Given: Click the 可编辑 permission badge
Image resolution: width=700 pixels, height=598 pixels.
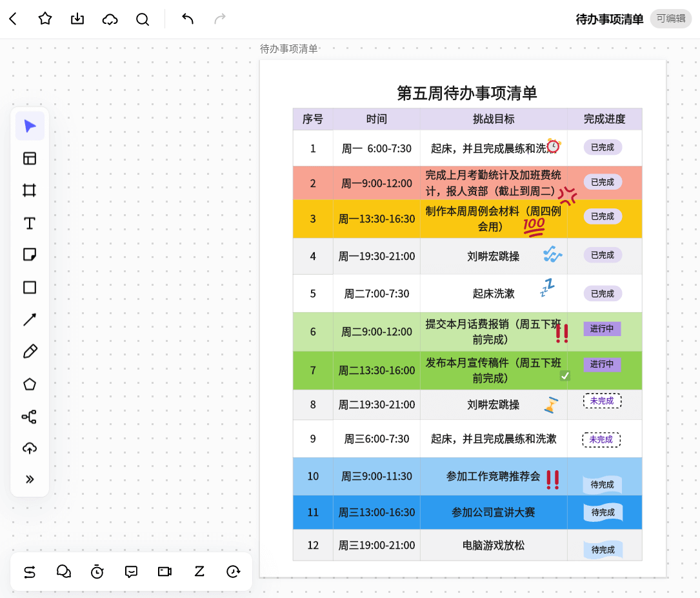Looking at the screenshot, I should pos(671,19).
